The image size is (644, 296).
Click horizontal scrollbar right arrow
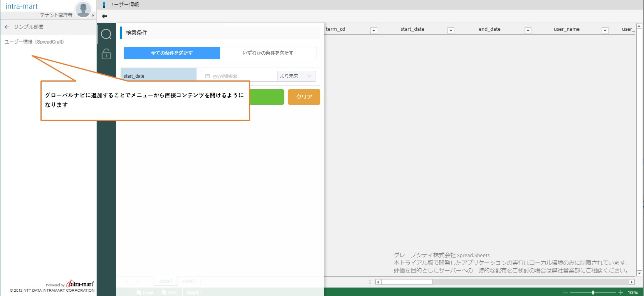[631, 282]
